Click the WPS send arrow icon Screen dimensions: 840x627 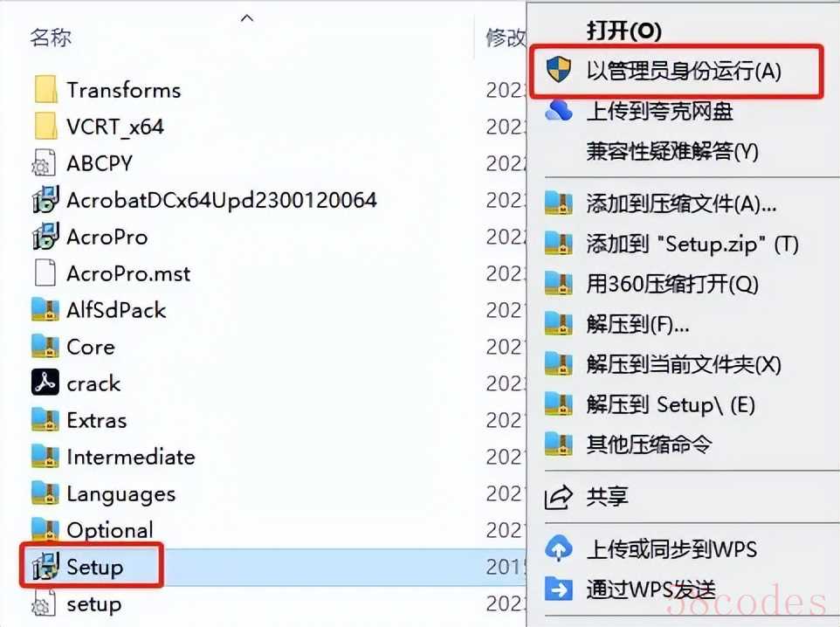[558, 589]
